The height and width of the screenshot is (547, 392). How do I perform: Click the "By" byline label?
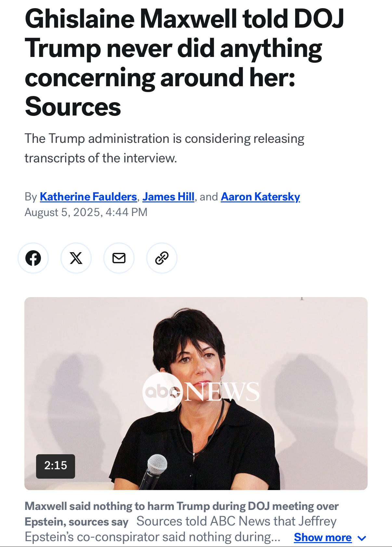click(31, 197)
